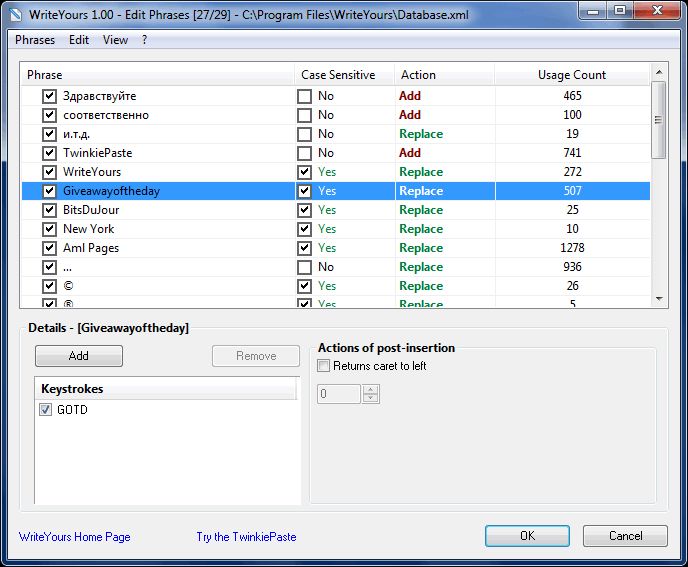Maximize the WriteYours window
The image size is (688, 567).
[620, 11]
